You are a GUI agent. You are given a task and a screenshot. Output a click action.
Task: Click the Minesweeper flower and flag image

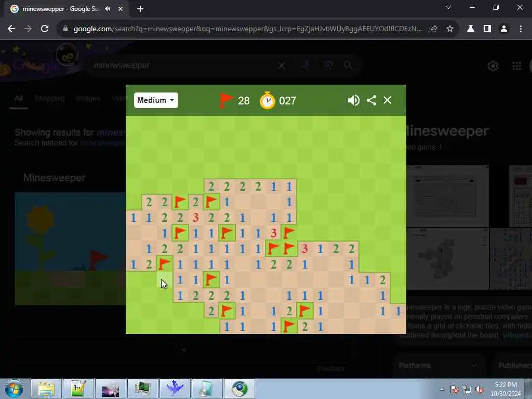(70, 248)
